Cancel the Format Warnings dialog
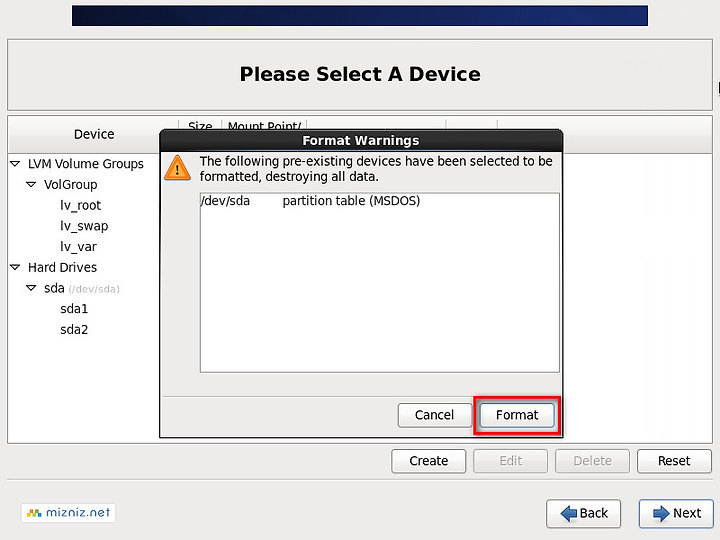 click(x=434, y=415)
